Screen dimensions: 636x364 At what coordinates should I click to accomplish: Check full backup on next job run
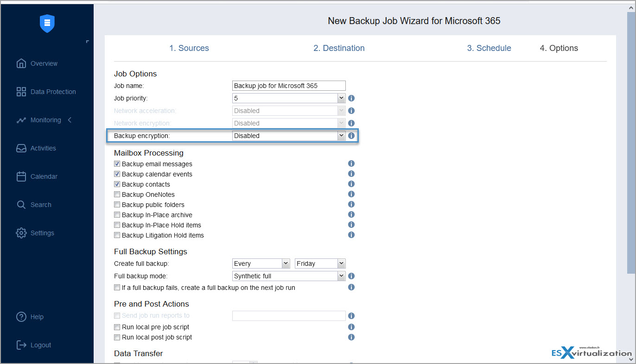coord(117,288)
